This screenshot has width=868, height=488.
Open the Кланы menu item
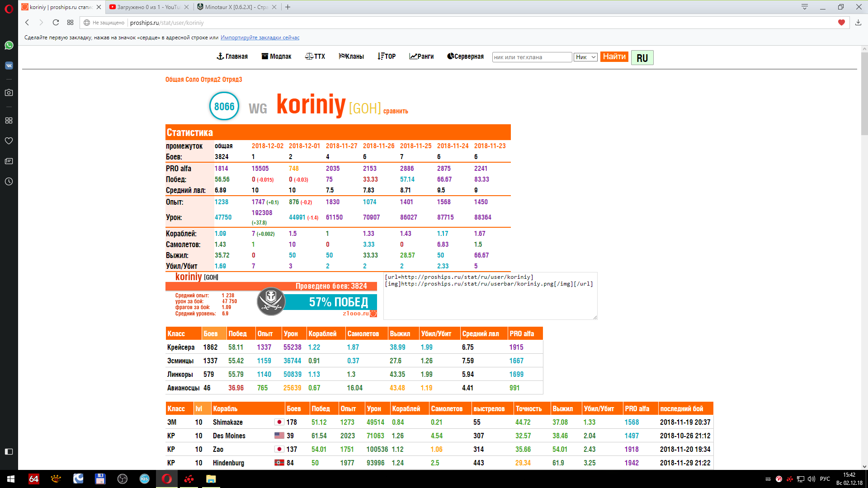coord(351,56)
